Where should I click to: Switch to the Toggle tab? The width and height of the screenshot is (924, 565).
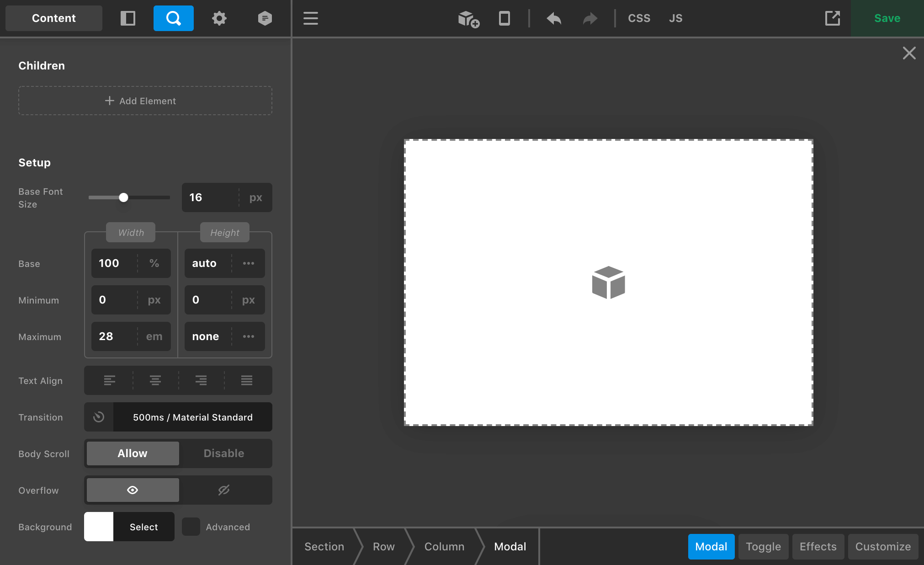pos(763,546)
